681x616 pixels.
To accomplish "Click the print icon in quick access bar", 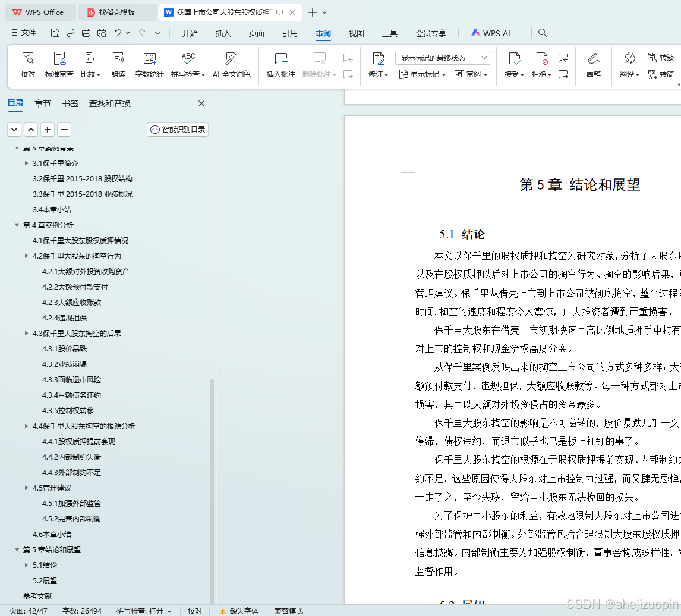I will click(x=86, y=33).
